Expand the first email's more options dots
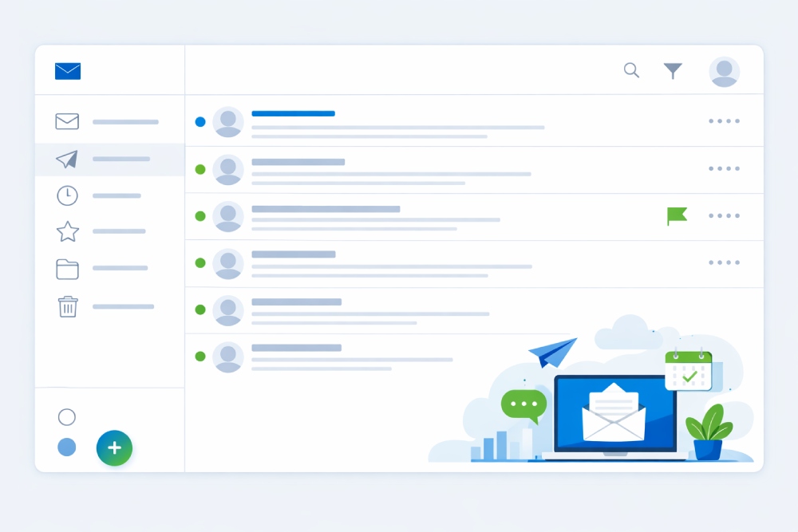Image resolution: width=798 pixels, height=532 pixels. point(724,121)
